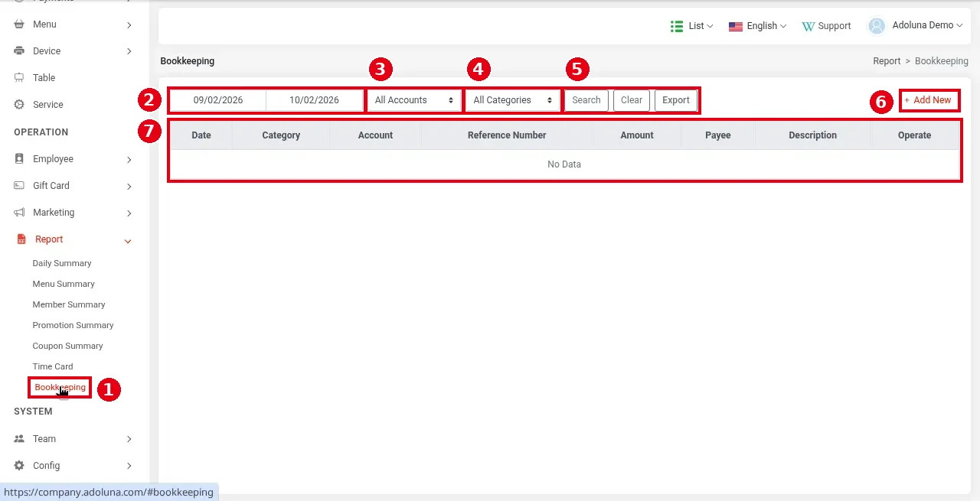Click the Service gear icon
Image resolution: width=980 pixels, height=501 pixels.
click(x=19, y=105)
